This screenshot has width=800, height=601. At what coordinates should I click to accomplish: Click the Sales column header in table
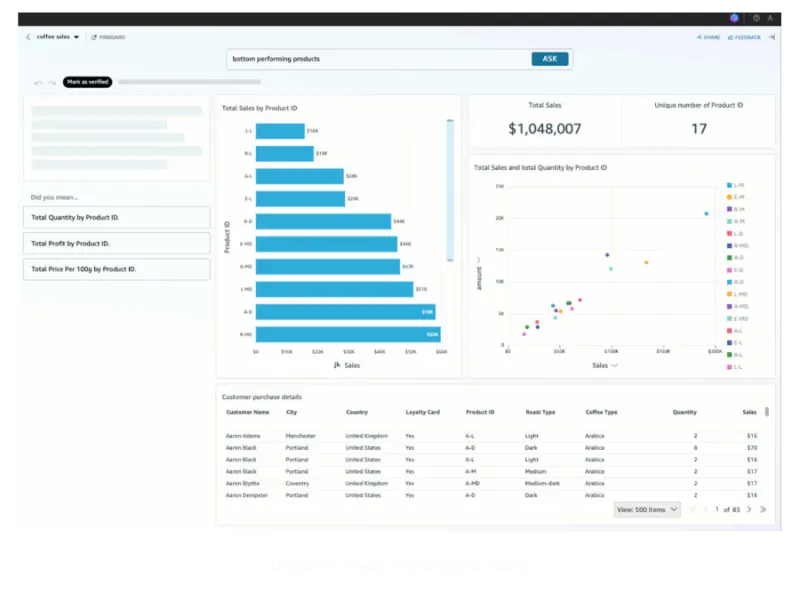749,412
